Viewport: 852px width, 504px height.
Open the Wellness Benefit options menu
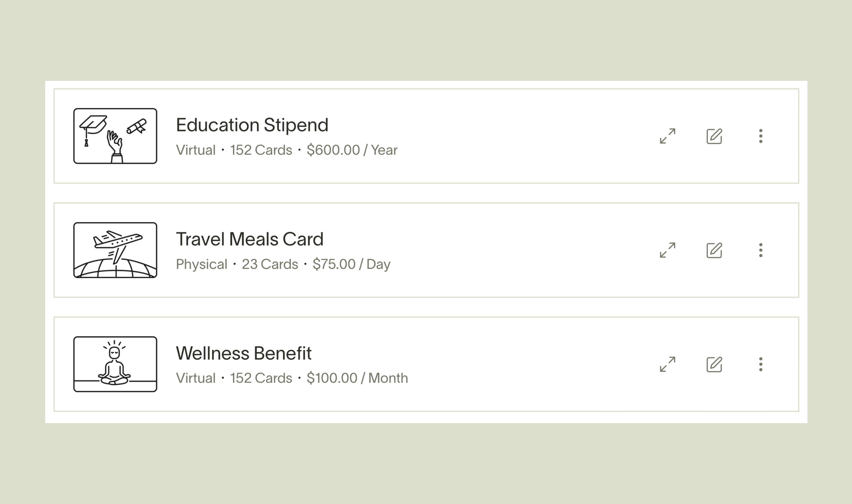761,364
